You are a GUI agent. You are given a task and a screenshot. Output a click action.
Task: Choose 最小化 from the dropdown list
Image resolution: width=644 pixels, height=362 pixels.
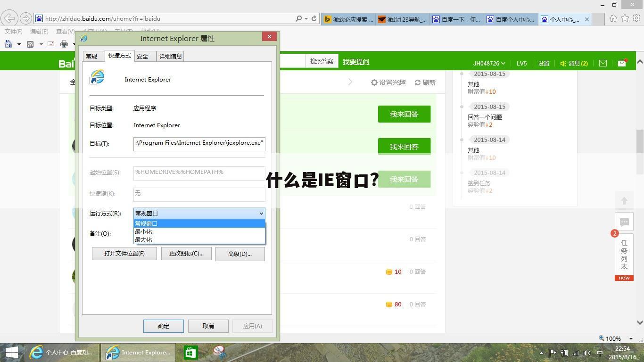(199, 231)
